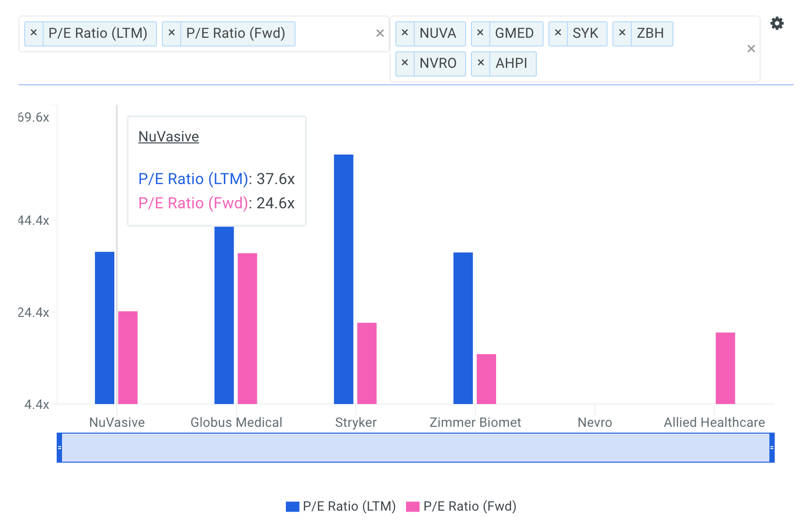Click the range navigator bar below the chart
The height and width of the screenshot is (530, 812).
[x=416, y=448]
